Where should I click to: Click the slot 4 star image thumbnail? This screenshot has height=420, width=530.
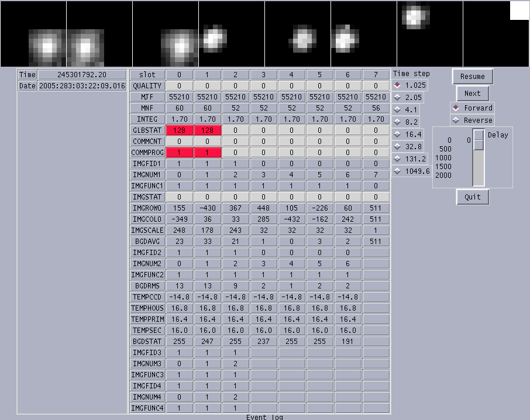tap(298, 34)
